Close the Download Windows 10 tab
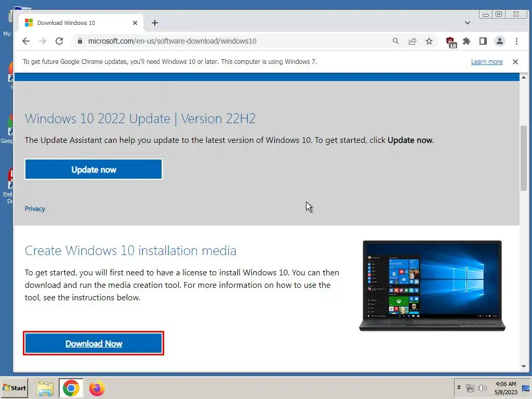Viewport: 532px width, 399px height. pos(135,23)
